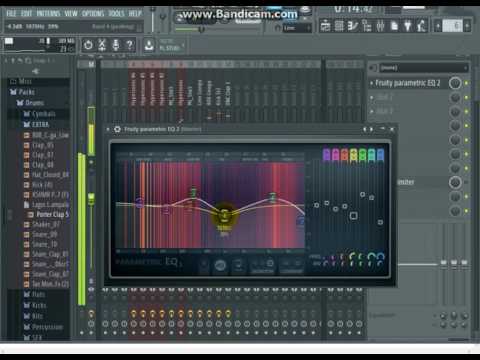The height and width of the screenshot is (360, 480).
Task: Click the circular arrow icon below menus
Action: pos(88,45)
